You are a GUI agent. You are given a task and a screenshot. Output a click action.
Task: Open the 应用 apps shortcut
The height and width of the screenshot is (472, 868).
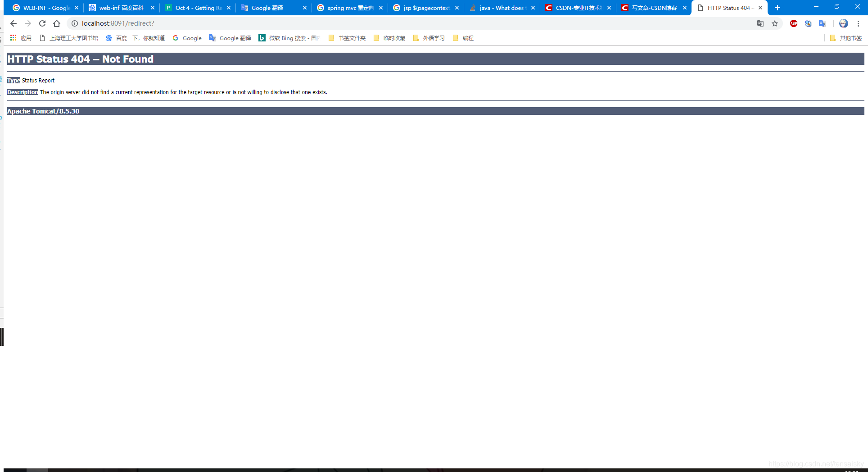point(21,38)
